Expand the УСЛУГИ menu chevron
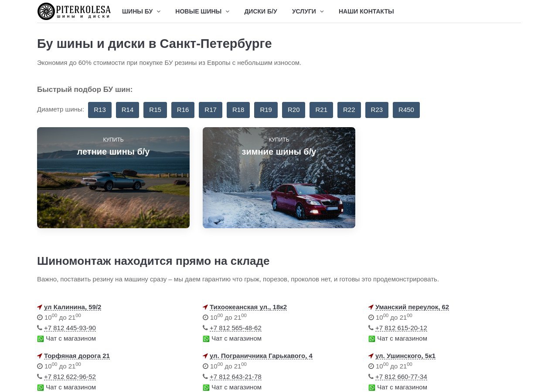Image resolution: width=558 pixels, height=392 pixels. pyautogui.click(x=322, y=12)
